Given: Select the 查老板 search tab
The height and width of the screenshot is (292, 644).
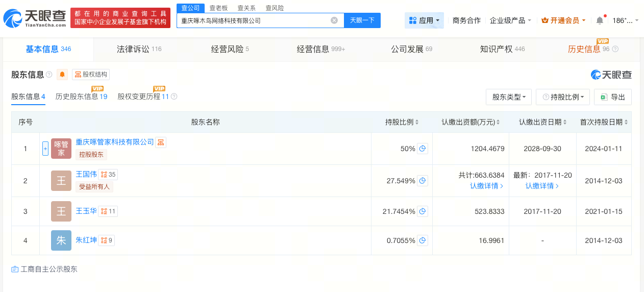Looking at the screenshot, I should point(219,8).
